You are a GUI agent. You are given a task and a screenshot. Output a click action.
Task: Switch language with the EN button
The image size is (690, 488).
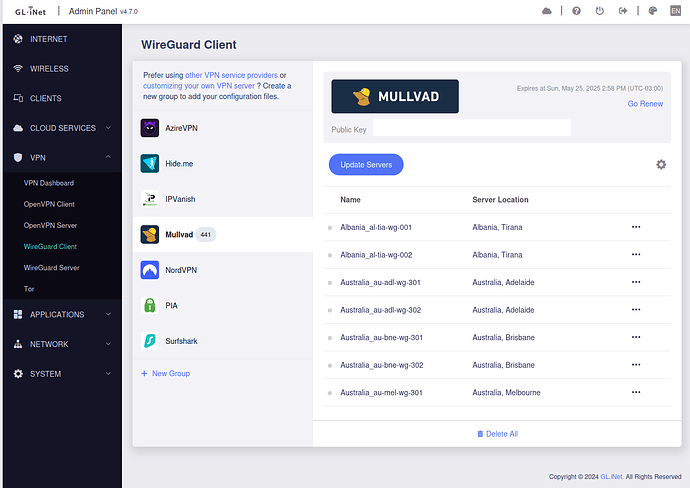coord(677,11)
